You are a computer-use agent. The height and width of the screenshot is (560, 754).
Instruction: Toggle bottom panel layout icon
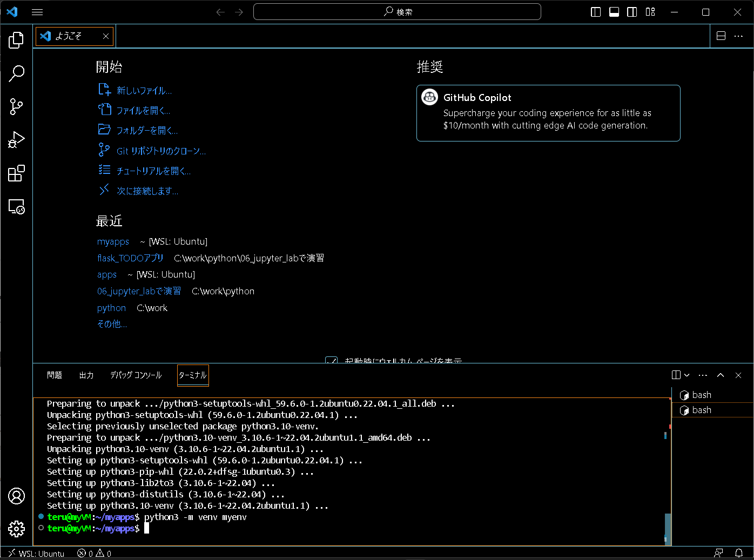tap(614, 12)
